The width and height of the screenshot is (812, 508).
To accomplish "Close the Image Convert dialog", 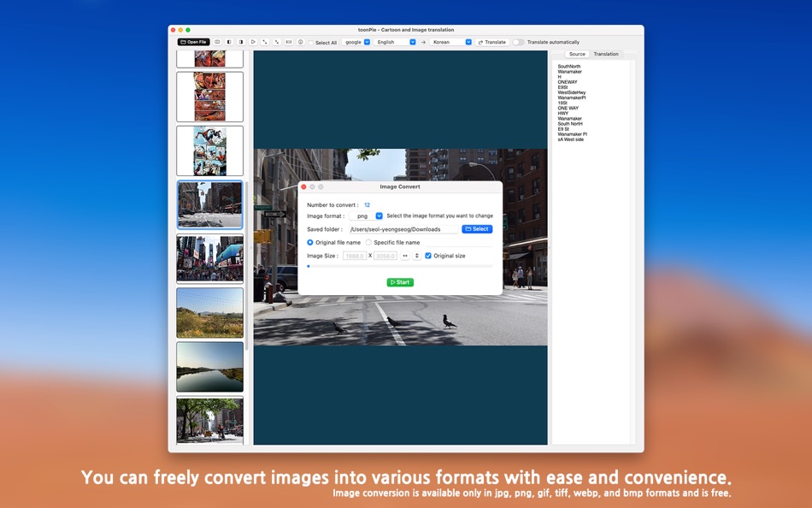I will pyautogui.click(x=303, y=186).
